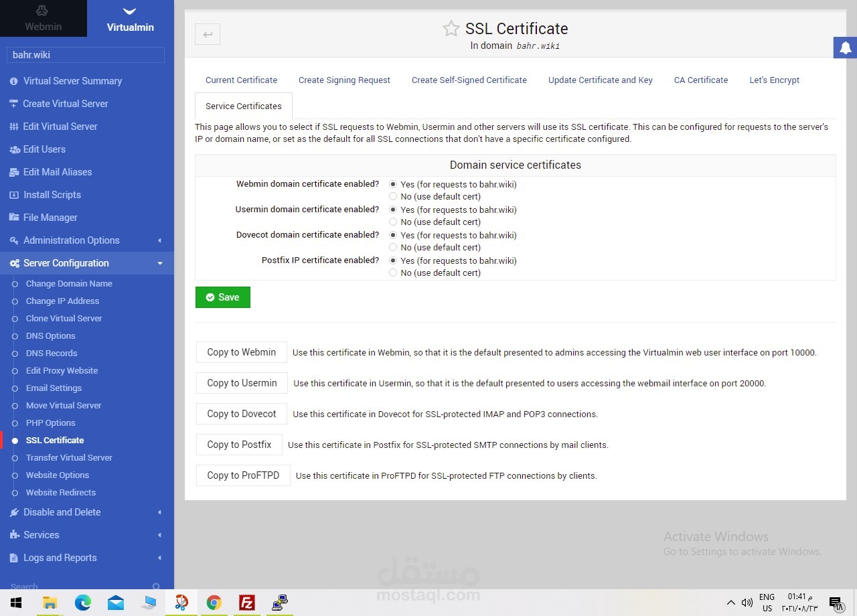Screen dimensions: 857x616
Task: Click the Edit Mail Aliases icon
Action: point(14,172)
